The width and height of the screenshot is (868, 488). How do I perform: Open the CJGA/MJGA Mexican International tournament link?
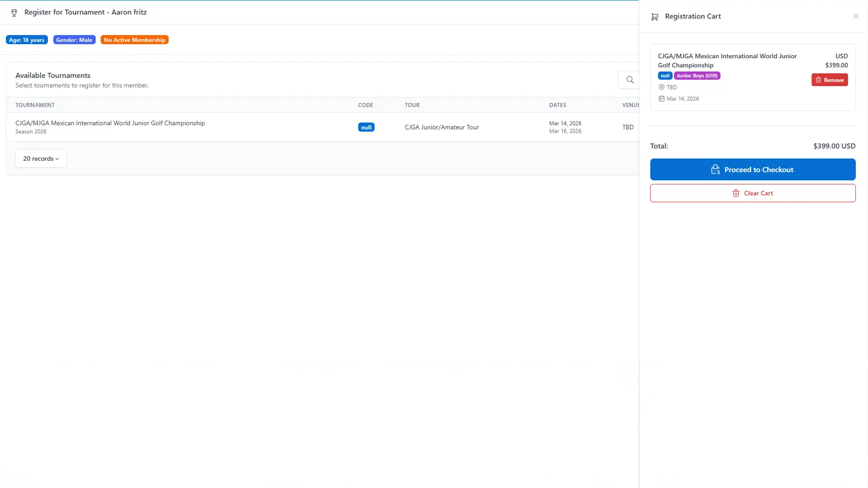110,122
